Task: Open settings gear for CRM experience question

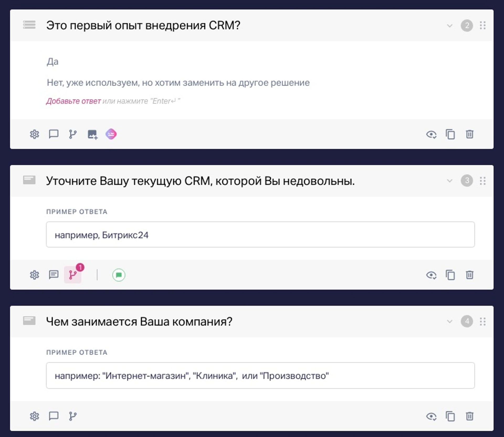Action: tap(34, 134)
